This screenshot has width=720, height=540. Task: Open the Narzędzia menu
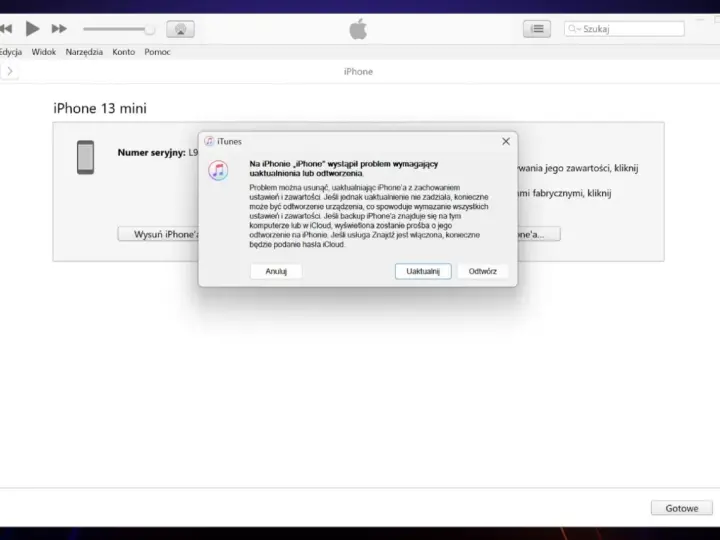click(x=84, y=52)
